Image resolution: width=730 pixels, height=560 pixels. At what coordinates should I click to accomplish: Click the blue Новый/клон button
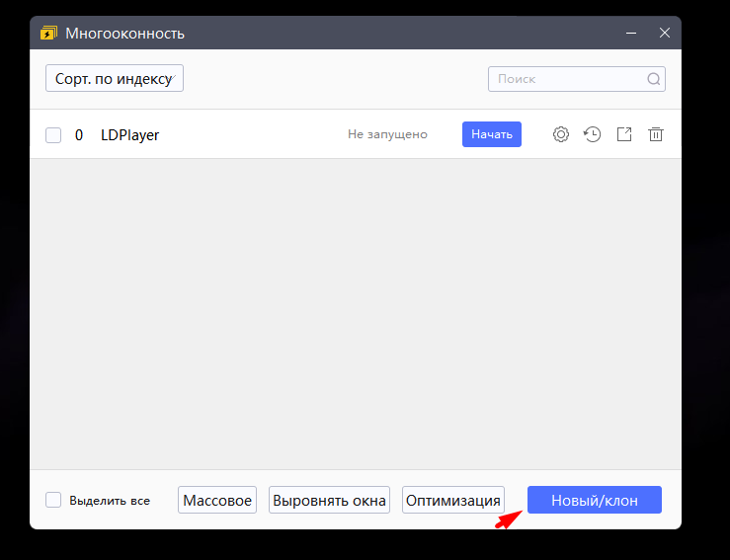coord(595,501)
